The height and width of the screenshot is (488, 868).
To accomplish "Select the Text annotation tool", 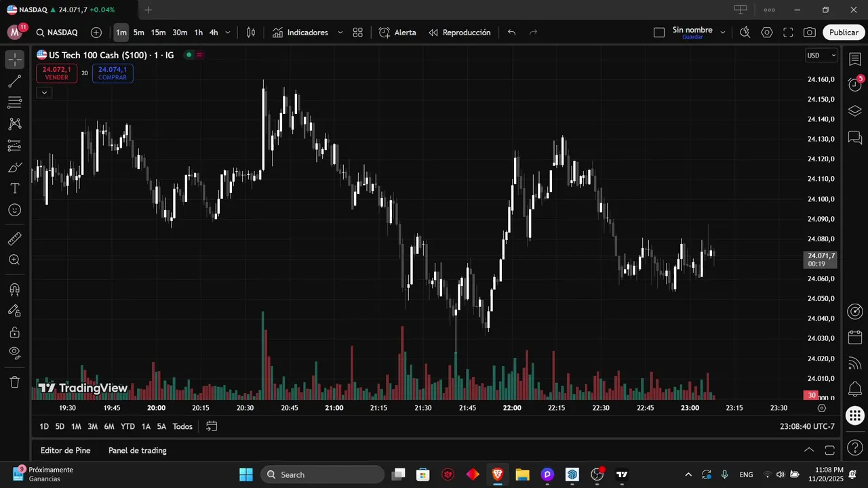I will coord(15,188).
